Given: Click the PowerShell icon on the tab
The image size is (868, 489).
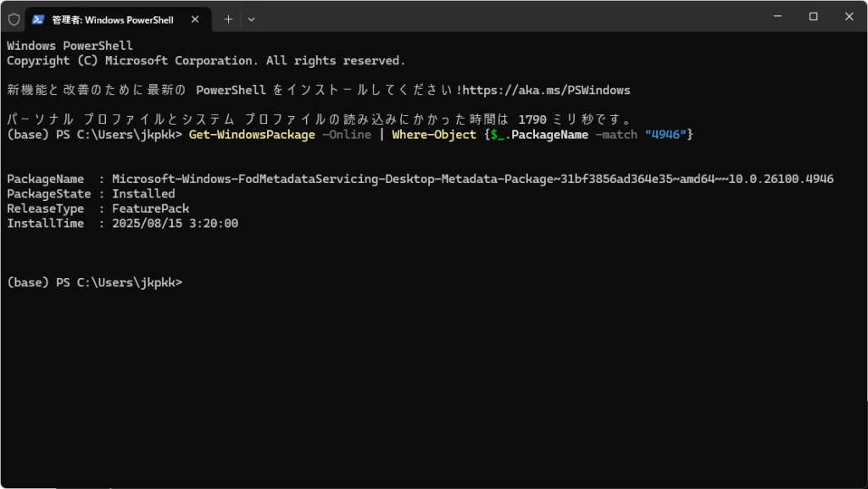Looking at the screenshot, I should pos(37,19).
